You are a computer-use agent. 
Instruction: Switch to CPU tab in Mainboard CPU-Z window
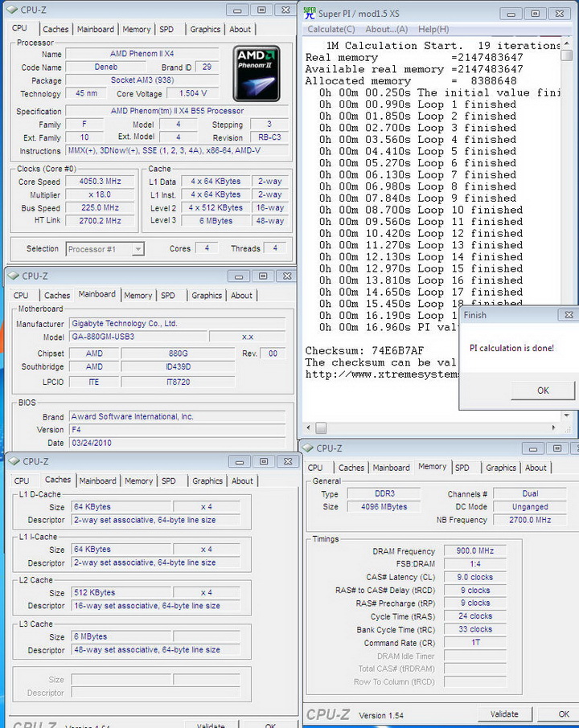[21, 295]
